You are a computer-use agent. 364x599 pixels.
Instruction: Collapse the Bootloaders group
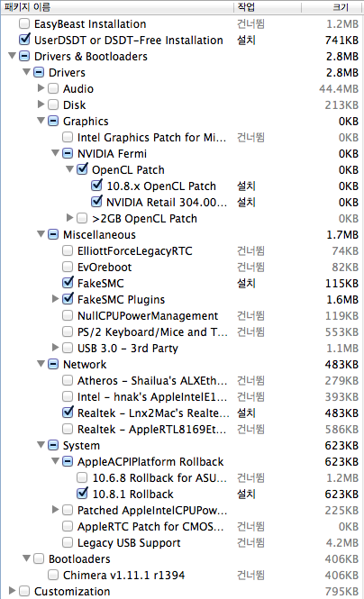point(26,558)
